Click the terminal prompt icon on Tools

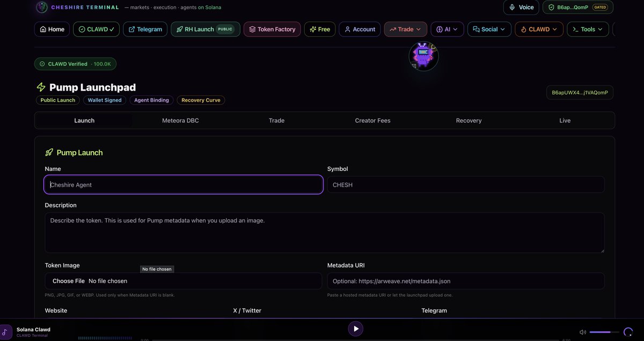576,29
